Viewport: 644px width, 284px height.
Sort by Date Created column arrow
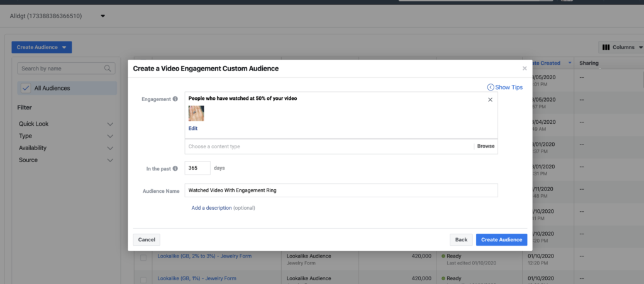point(570,63)
